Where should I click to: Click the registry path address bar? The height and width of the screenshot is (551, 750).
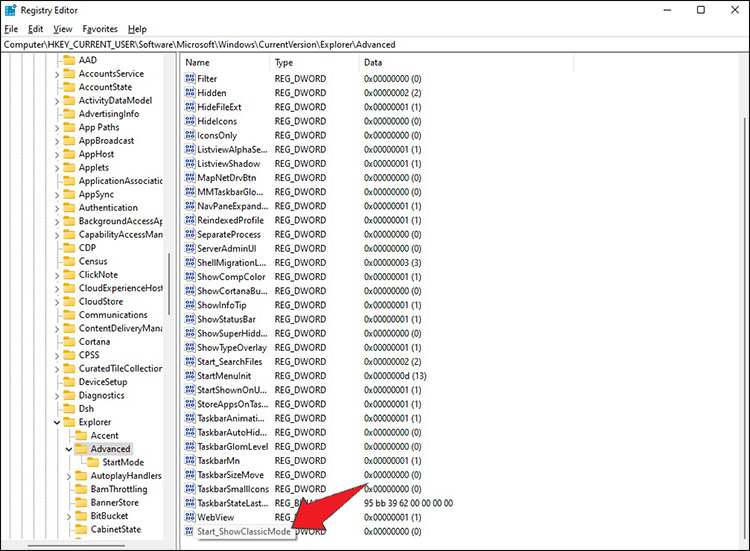point(375,44)
